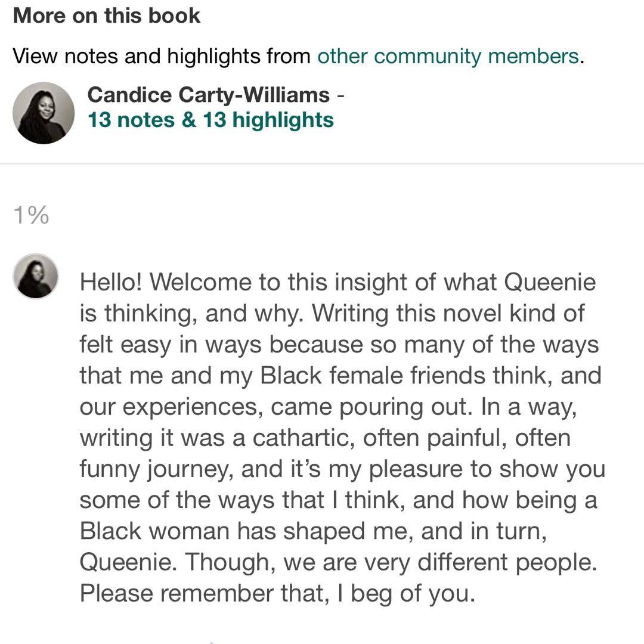Click the line saying very different people

338,563
